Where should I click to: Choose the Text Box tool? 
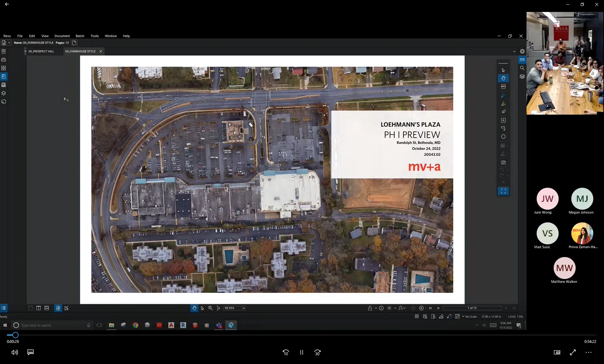click(x=503, y=120)
